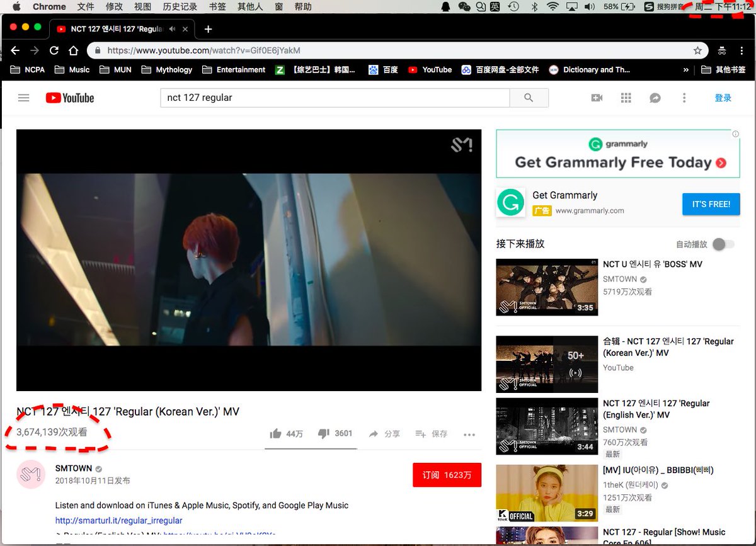Open the settings three-dot menu in header
The image size is (756, 546).
[x=684, y=98]
